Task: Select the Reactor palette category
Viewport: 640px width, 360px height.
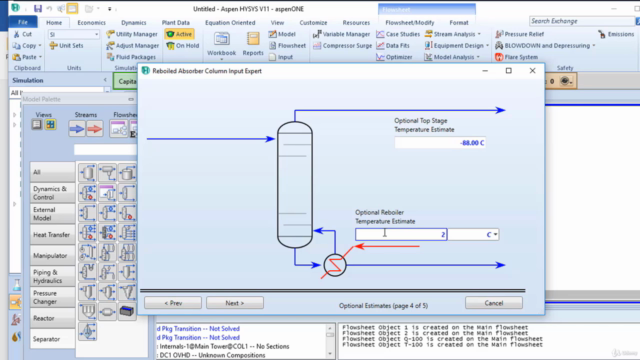Action: click(52, 318)
